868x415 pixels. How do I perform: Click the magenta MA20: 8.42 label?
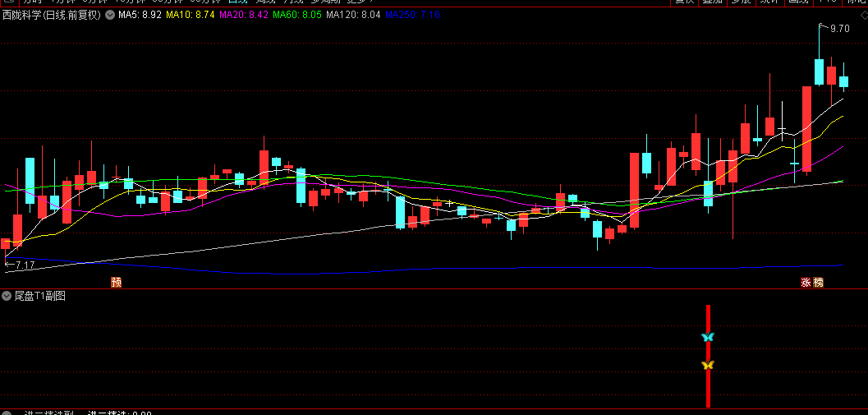click(244, 15)
